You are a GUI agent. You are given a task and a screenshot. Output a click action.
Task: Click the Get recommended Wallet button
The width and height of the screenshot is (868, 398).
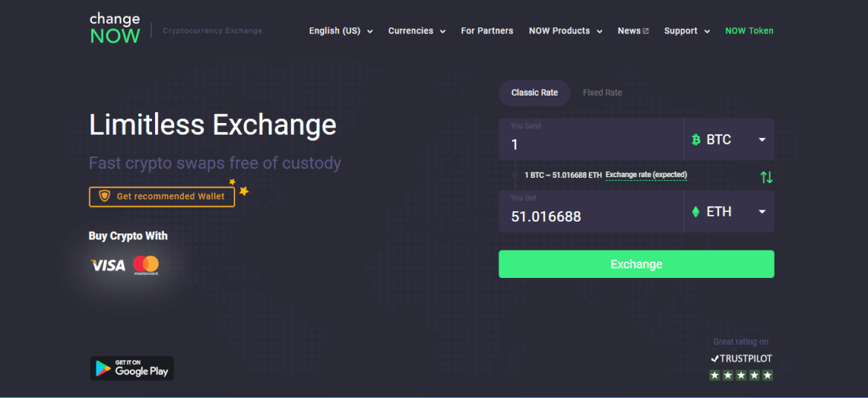click(x=162, y=196)
